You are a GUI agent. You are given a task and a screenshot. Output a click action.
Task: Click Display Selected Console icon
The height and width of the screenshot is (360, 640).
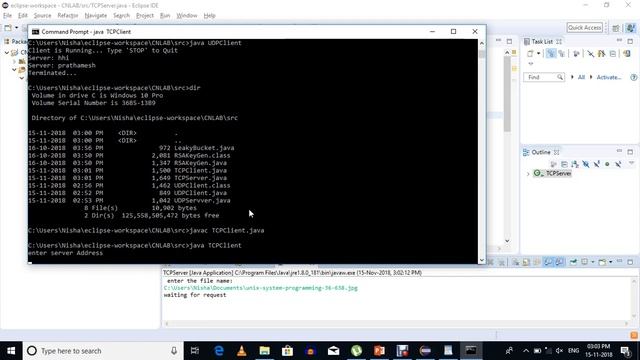[584, 262]
